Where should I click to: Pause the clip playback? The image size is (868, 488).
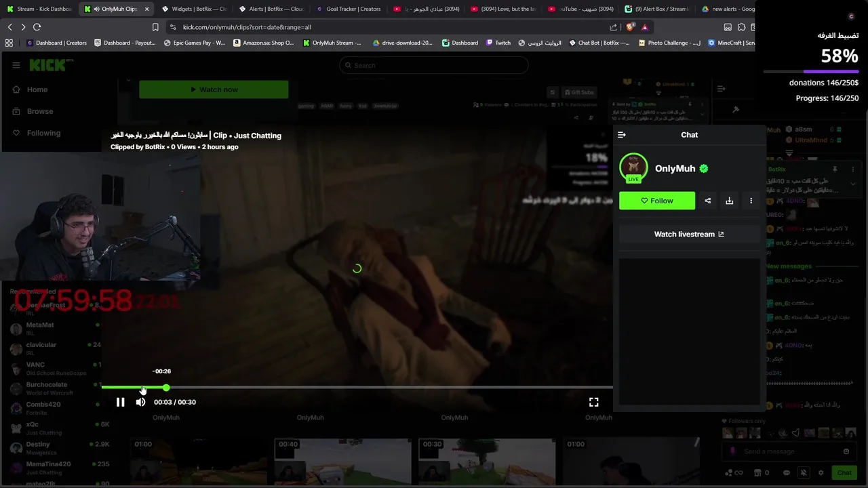point(120,402)
